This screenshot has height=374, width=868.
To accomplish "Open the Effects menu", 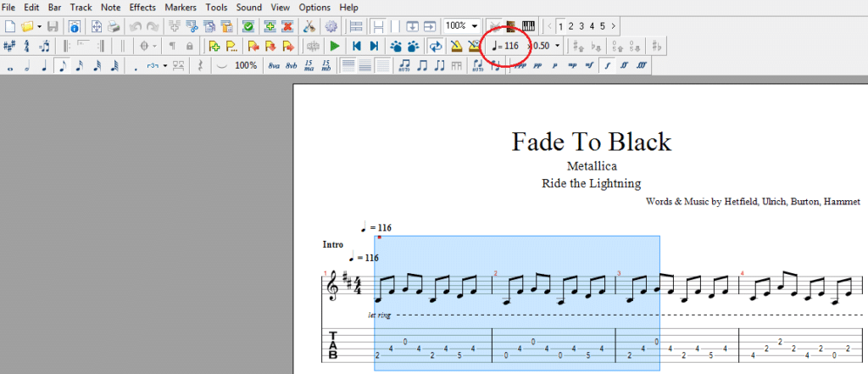I will [x=142, y=7].
